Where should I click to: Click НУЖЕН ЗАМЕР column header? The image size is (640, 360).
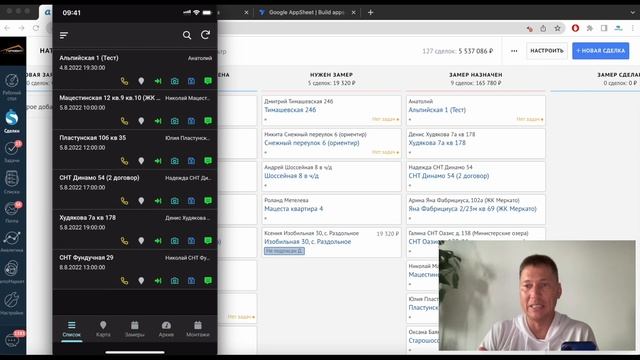pos(331,75)
